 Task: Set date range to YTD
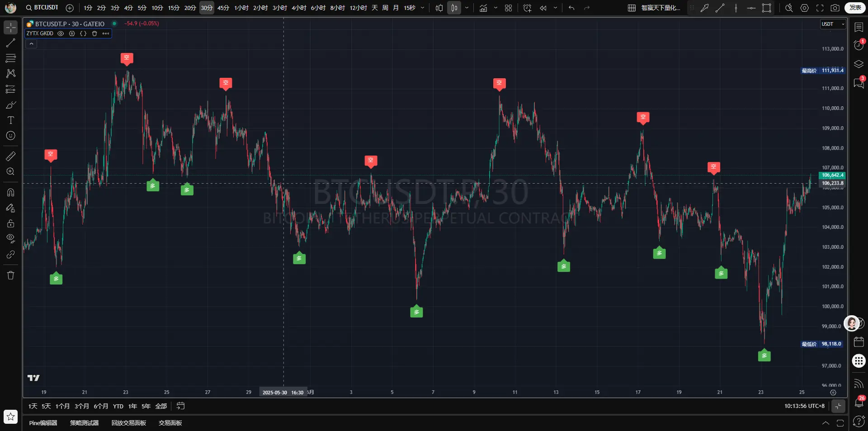[118, 406]
